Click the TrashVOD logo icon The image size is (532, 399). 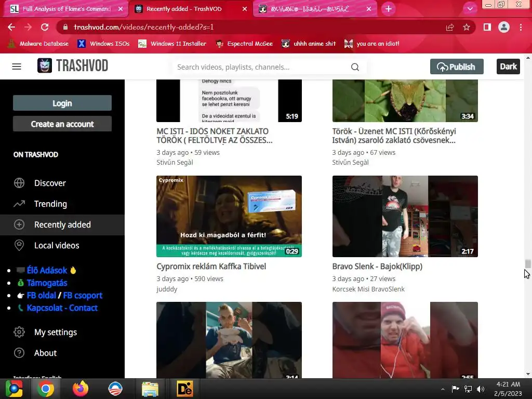[45, 65]
